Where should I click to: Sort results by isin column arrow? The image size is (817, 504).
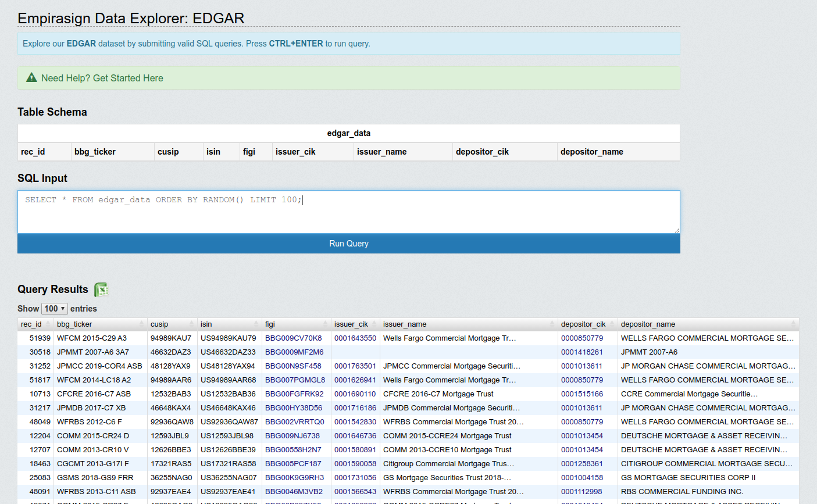click(x=256, y=324)
